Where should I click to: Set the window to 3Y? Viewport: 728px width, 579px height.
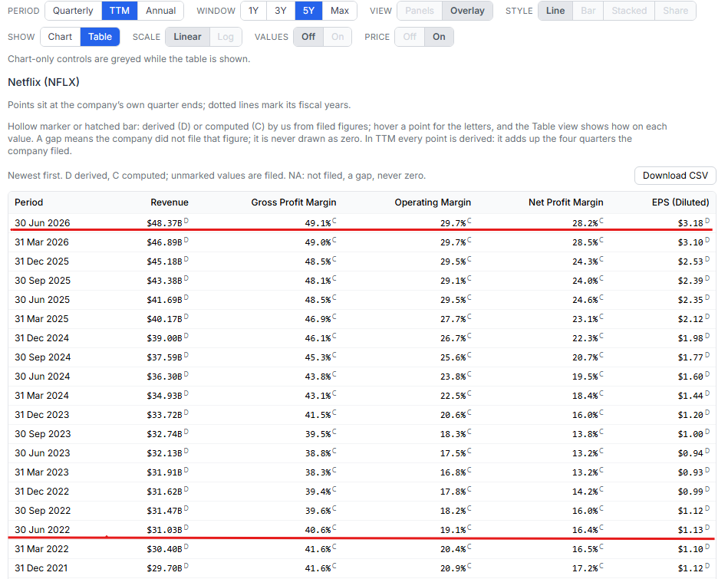(281, 11)
